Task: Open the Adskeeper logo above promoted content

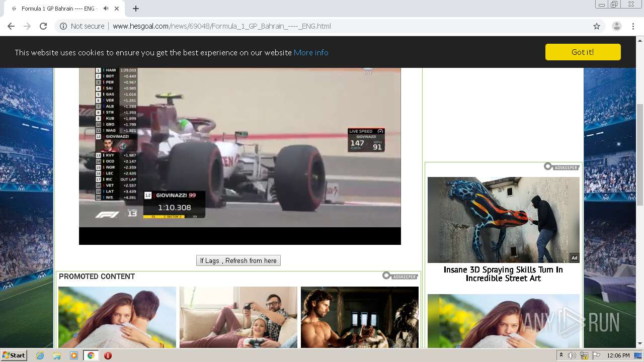Action: pyautogui.click(x=400, y=276)
